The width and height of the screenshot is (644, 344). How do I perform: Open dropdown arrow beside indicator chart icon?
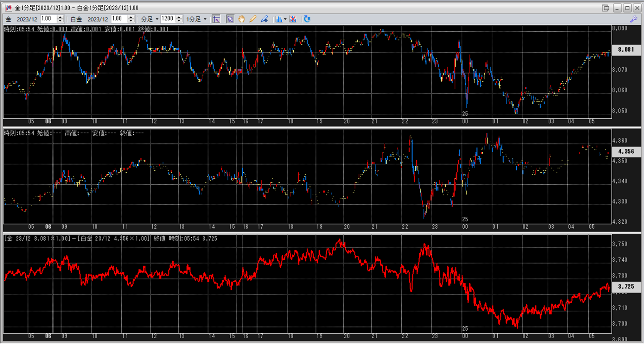coord(285,19)
